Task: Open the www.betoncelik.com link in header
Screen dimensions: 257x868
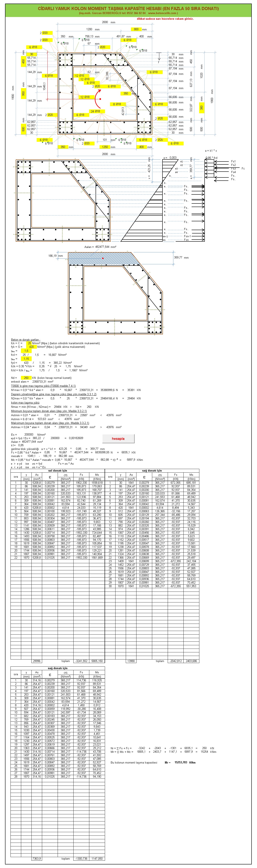Action: (x=163, y=13)
